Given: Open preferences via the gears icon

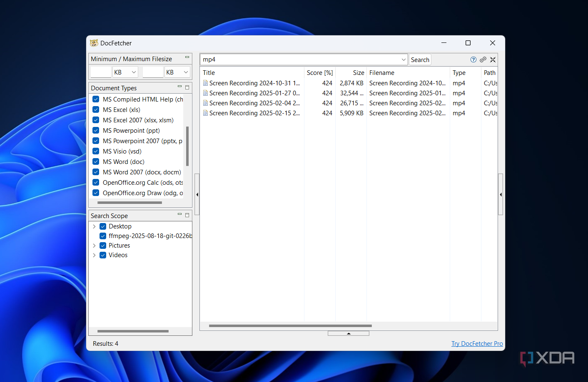Looking at the screenshot, I should 483,60.
